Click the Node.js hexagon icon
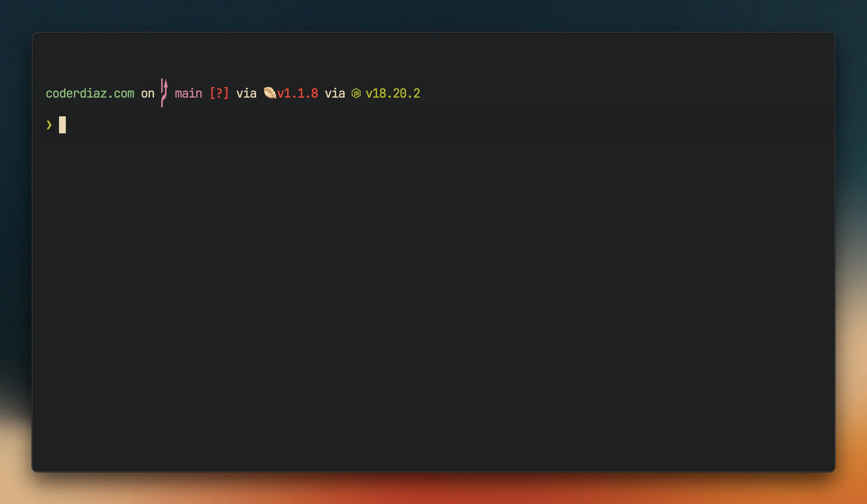The width and height of the screenshot is (867, 504). (356, 93)
